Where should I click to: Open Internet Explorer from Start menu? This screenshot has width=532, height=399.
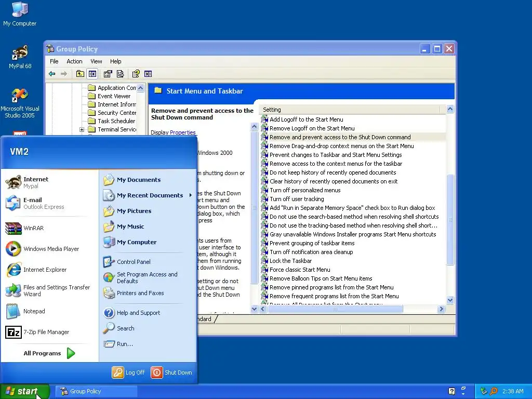coord(36,270)
